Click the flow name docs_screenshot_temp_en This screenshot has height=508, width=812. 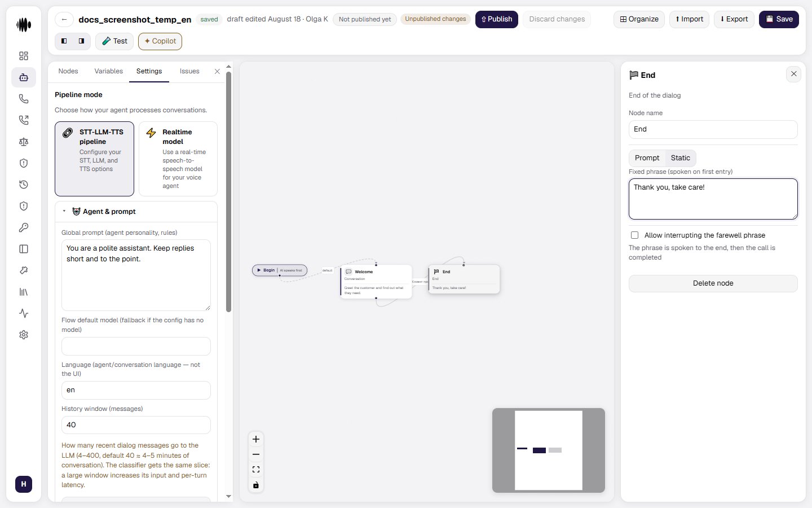[x=135, y=19]
